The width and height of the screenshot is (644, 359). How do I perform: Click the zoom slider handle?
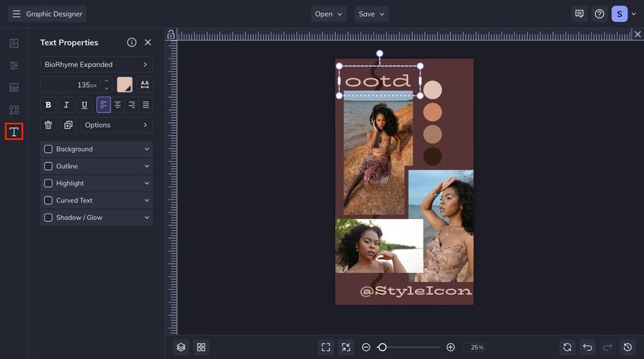382,347
